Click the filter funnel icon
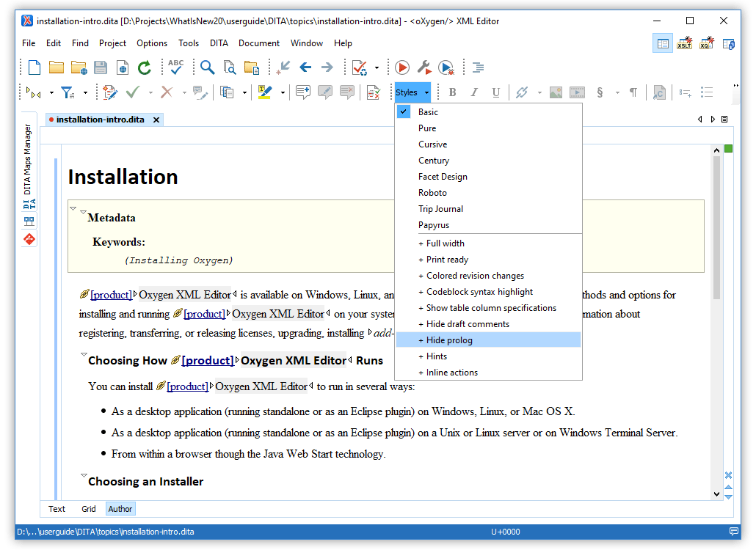The image size is (756, 550). 68,92
